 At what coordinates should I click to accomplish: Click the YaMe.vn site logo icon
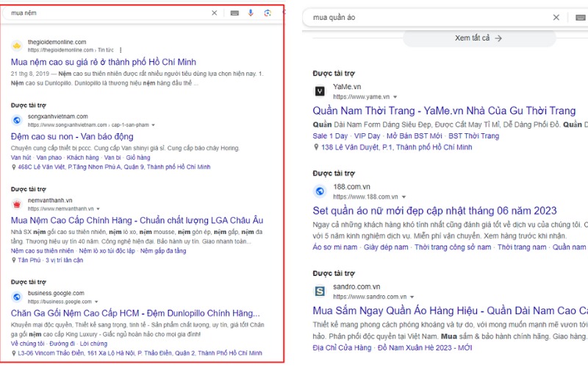320,91
